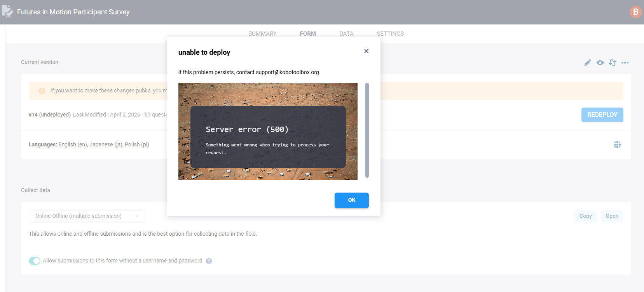Click the KoboToolbox logo icon

(x=7, y=12)
